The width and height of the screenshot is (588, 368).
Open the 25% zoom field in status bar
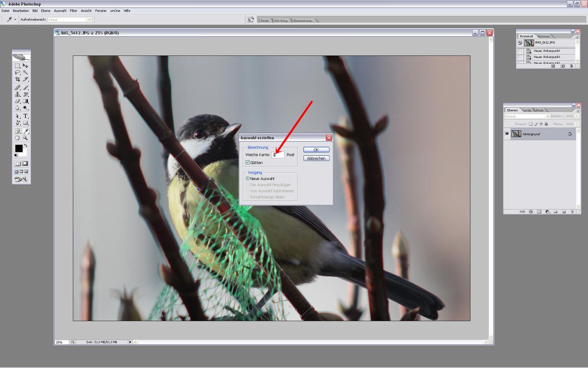[x=61, y=342]
